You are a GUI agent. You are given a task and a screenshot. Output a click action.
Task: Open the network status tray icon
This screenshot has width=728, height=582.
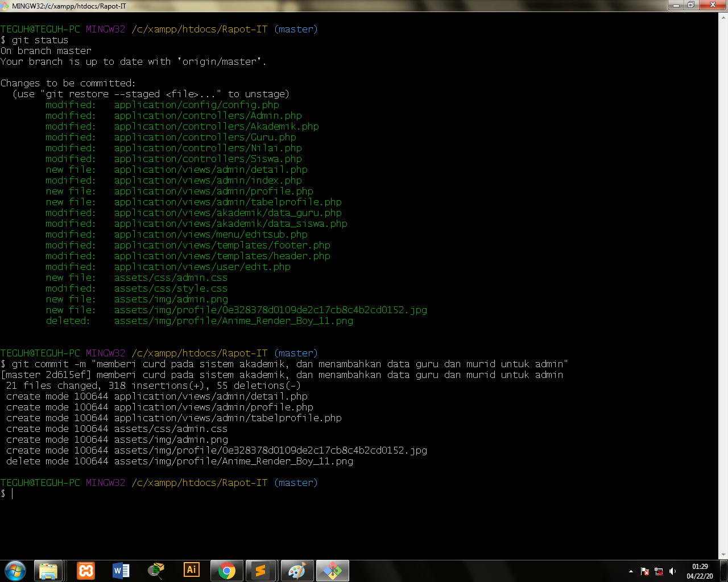tap(659, 571)
